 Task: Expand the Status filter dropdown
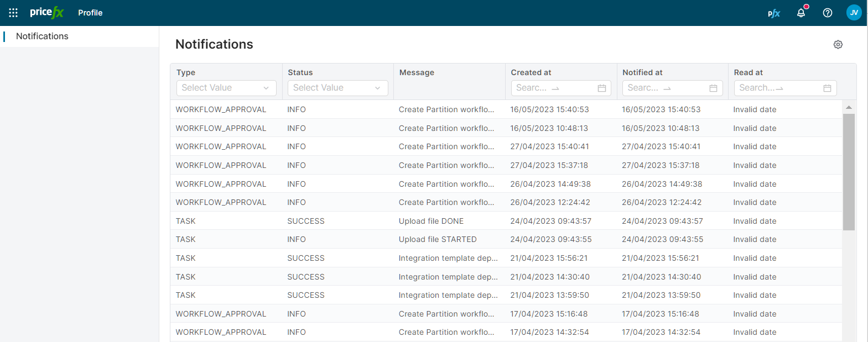tap(337, 88)
